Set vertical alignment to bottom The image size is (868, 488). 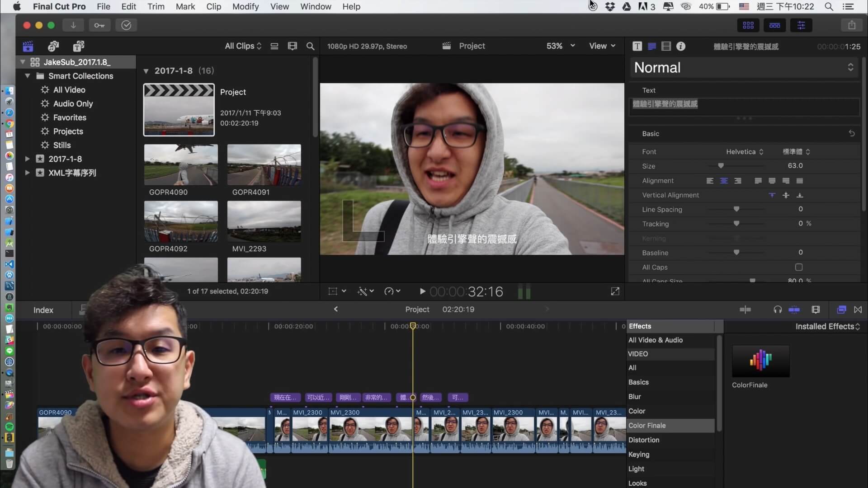(800, 195)
